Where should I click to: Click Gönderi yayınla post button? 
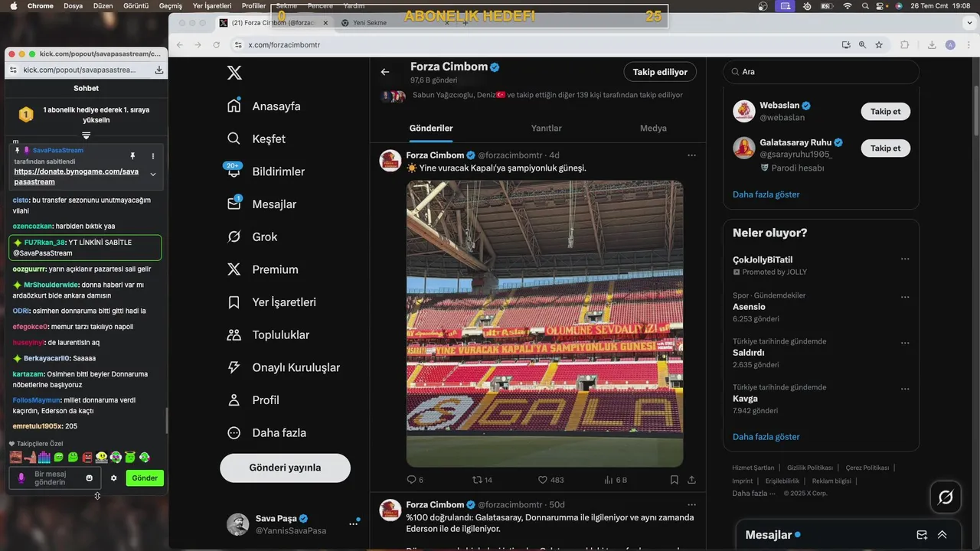[285, 468]
